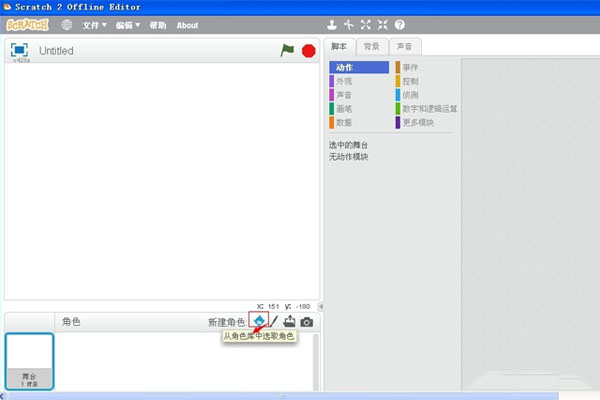
Task: Expand the 编辑 dropdown menu
Action: (x=127, y=25)
